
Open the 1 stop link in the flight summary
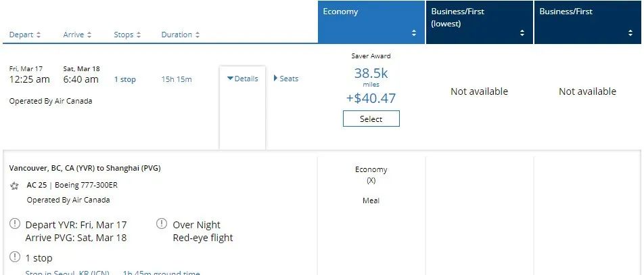click(124, 80)
